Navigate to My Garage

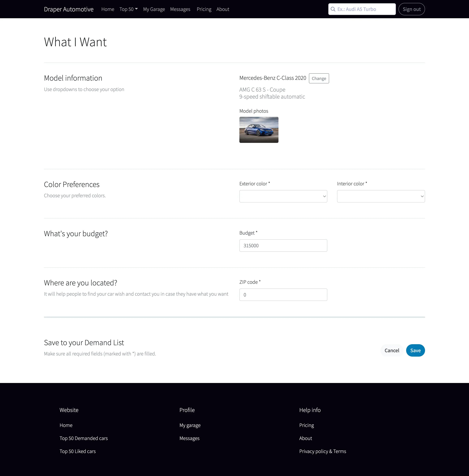point(154,9)
